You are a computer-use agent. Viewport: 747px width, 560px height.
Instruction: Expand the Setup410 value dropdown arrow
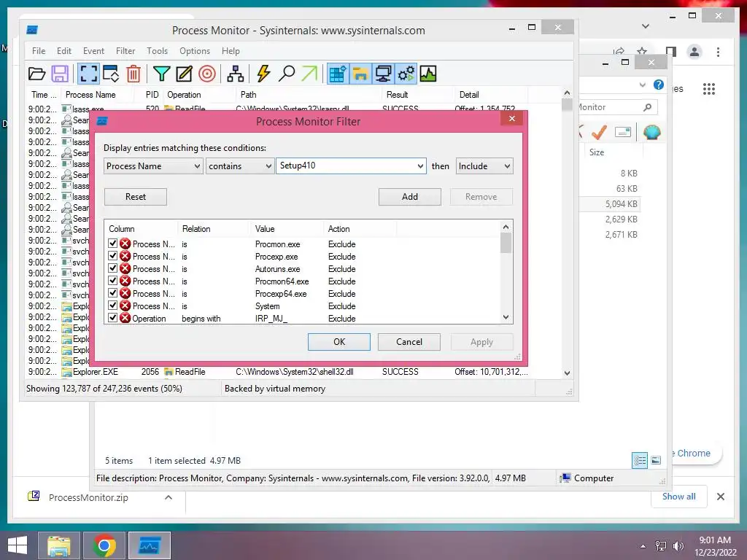tap(420, 166)
